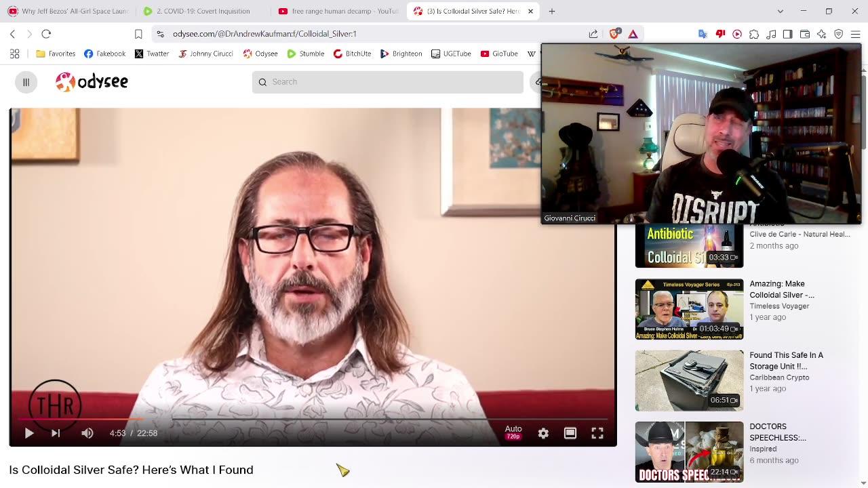Switch the video to fullscreen
Viewport: 868px width, 488px height.
[597, 433]
